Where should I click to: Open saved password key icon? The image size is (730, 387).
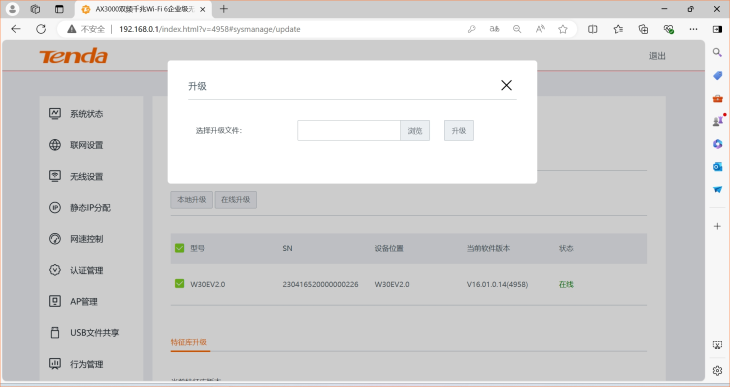pos(472,29)
